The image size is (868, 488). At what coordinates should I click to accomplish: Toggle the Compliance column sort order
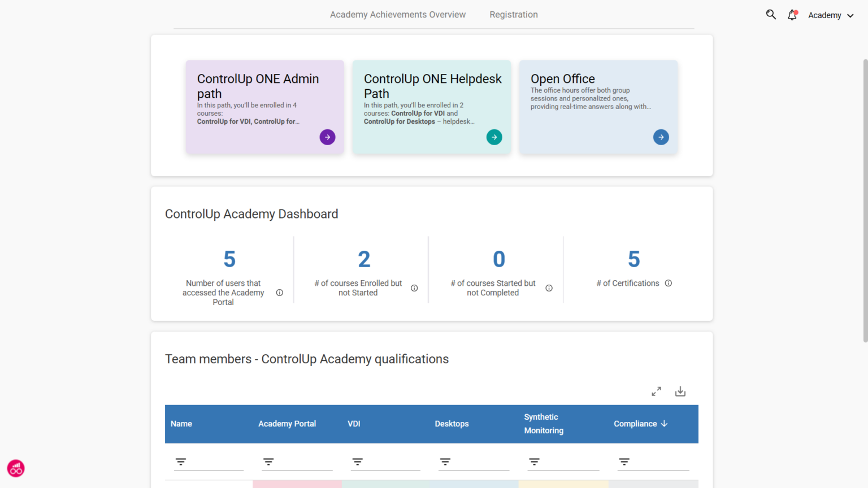click(x=665, y=424)
